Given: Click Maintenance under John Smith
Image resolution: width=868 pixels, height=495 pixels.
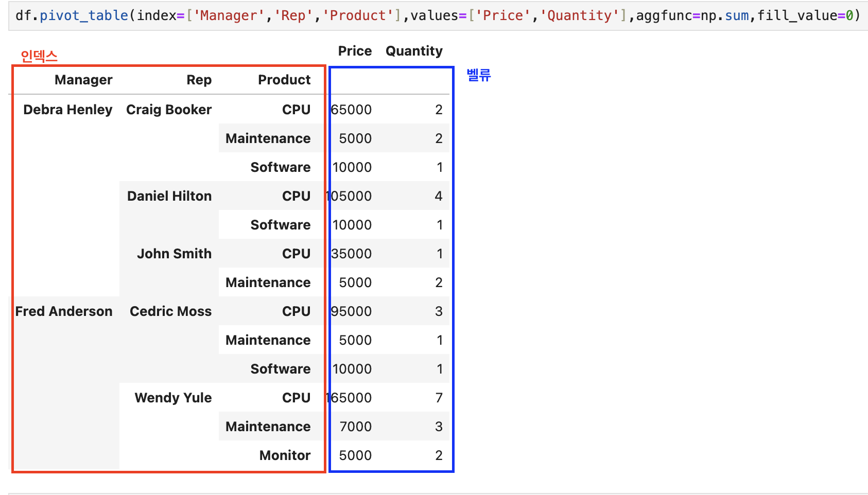Looking at the screenshot, I should [268, 282].
